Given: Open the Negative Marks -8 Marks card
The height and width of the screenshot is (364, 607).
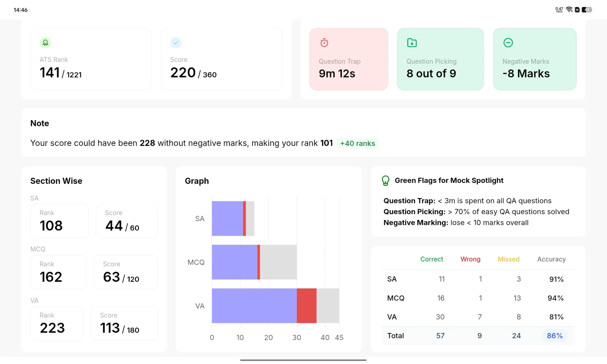Looking at the screenshot, I should pos(535,59).
